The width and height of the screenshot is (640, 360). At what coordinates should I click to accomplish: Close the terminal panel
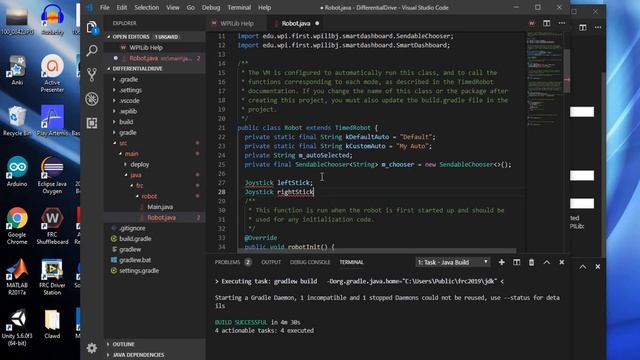[x=562, y=262]
